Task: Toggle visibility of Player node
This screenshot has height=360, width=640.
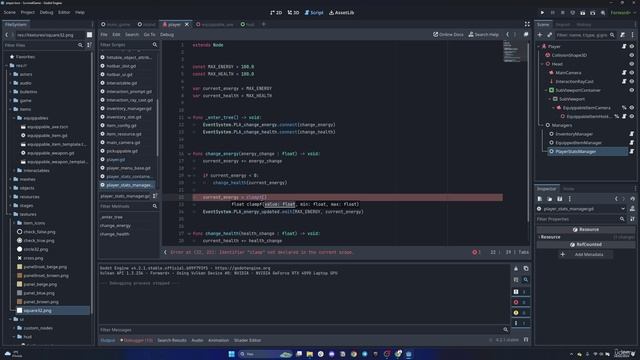Action: click(x=631, y=47)
